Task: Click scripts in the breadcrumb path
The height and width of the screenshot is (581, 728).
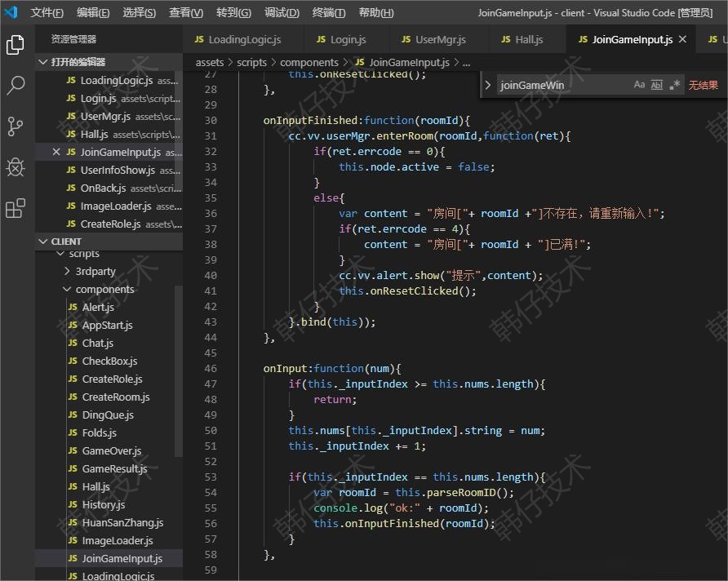Action: pos(251,62)
